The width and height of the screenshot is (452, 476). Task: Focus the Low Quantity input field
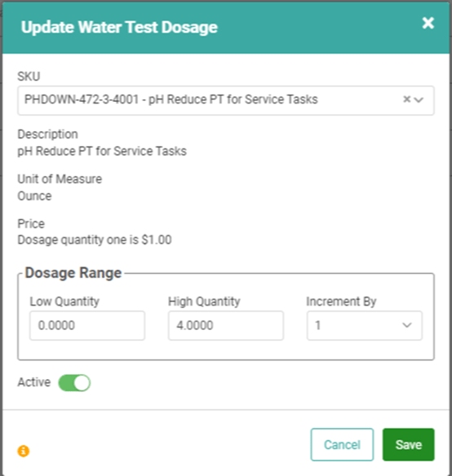[87, 325]
